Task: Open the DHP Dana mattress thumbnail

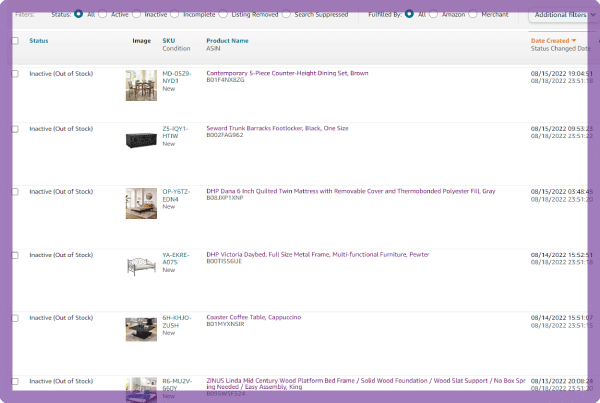Action: [141, 203]
